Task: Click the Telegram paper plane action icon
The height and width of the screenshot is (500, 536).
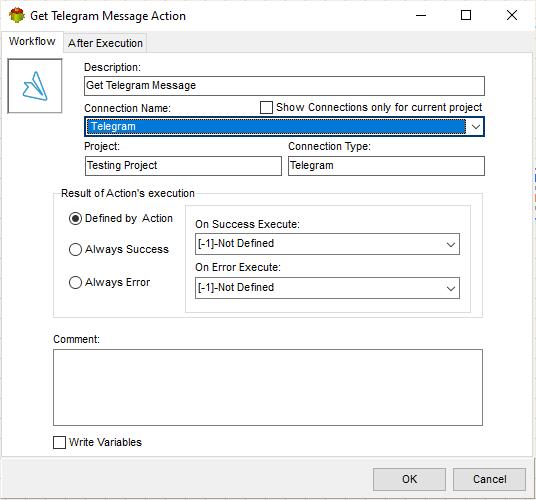Action: [35, 86]
